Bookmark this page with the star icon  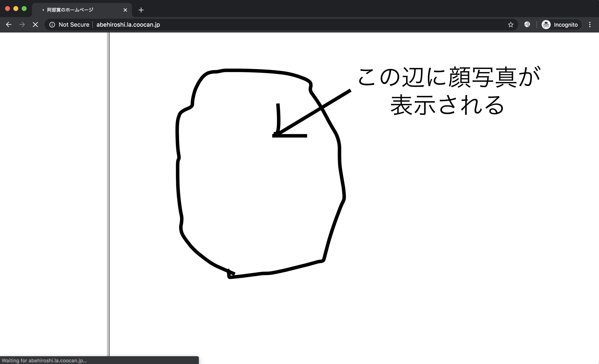511,25
